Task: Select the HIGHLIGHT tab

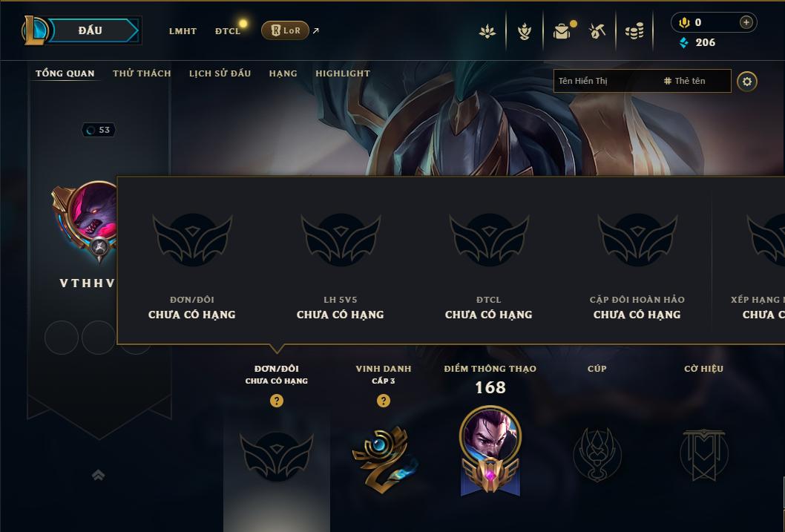Action: pyautogui.click(x=343, y=73)
